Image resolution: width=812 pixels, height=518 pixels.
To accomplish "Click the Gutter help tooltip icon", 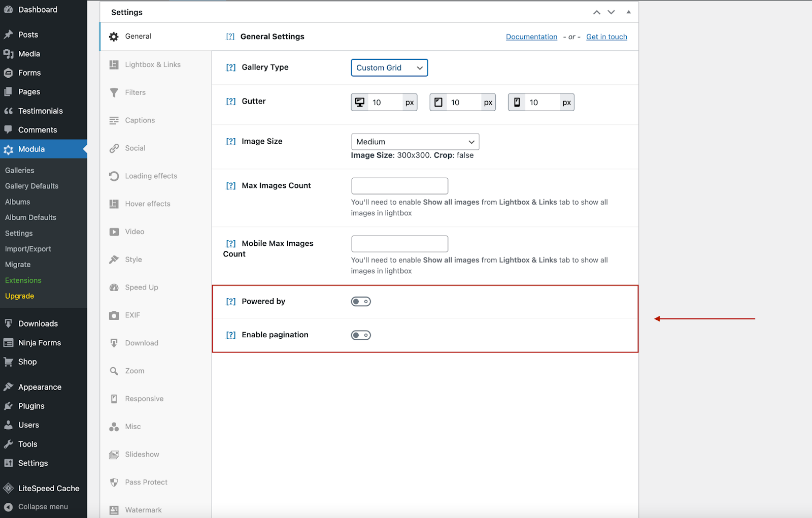I will [231, 102].
